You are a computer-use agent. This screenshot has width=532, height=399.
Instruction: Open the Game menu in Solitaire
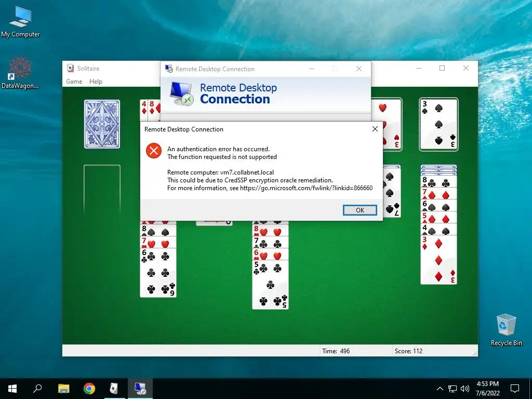(74, 82)
